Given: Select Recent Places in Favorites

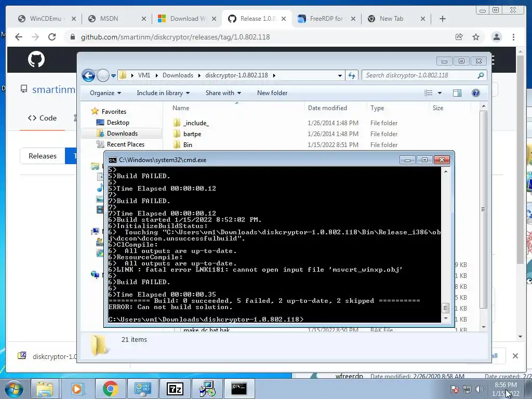Looking at the screenshot, I should click(x=126, y=144).
